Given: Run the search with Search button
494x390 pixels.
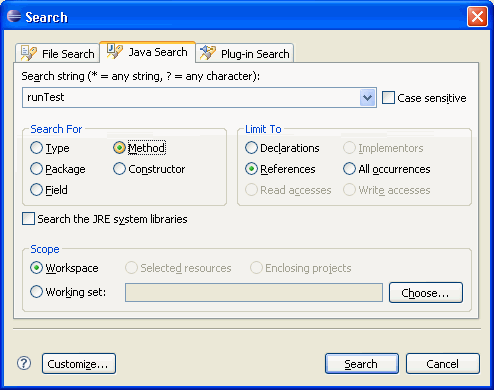Looking at the screenshot, I should [362, 364].
